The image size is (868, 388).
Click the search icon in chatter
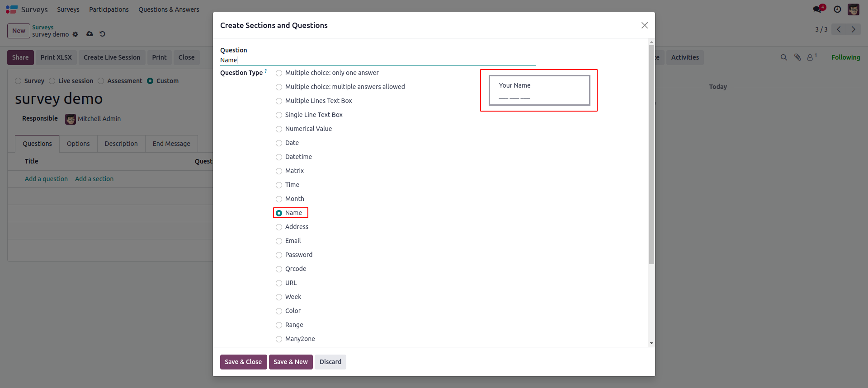pos(784,57)
